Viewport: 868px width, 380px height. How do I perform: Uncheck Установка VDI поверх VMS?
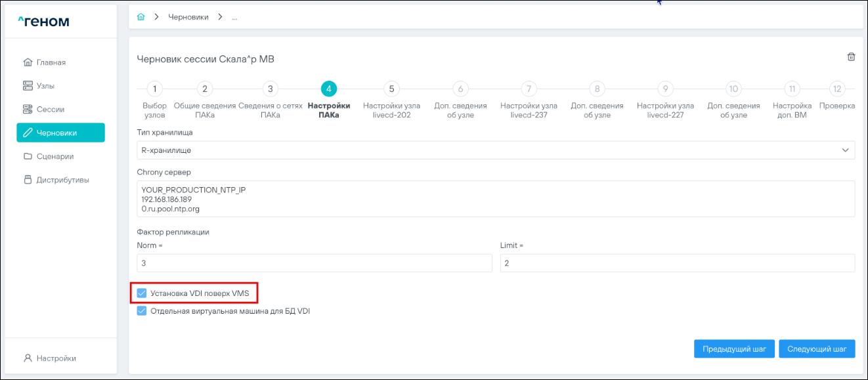tap(142, 293)
